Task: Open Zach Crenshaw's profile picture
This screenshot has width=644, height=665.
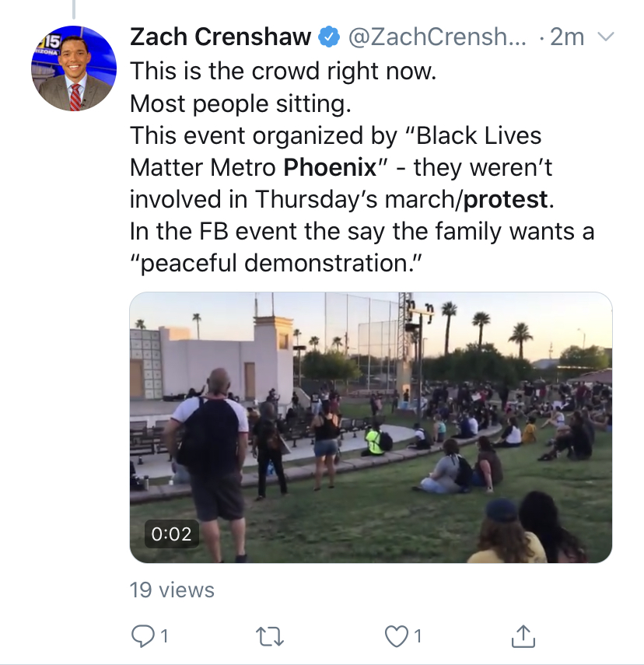Action: pos(74,68)
